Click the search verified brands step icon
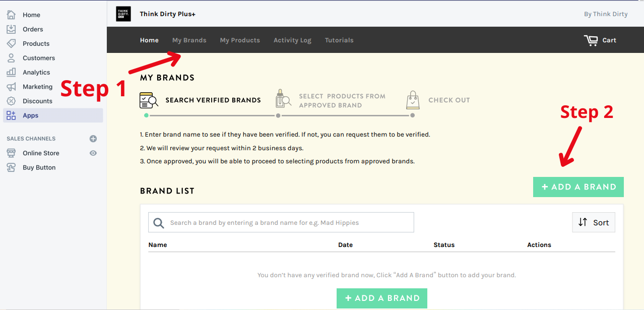 tap(149, 100)
